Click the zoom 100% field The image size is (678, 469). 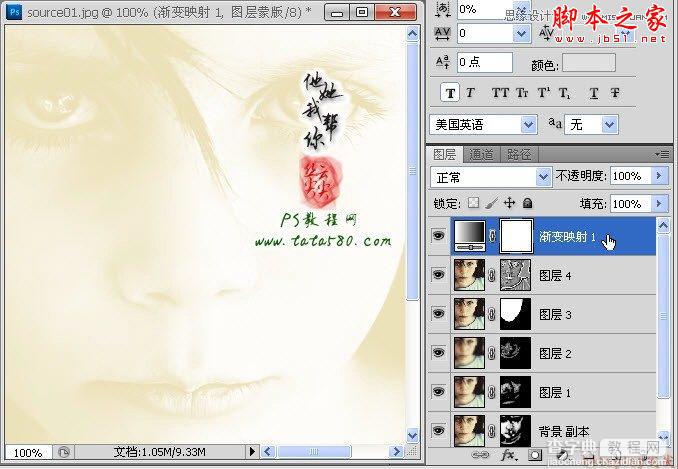(x=28, y=453)
